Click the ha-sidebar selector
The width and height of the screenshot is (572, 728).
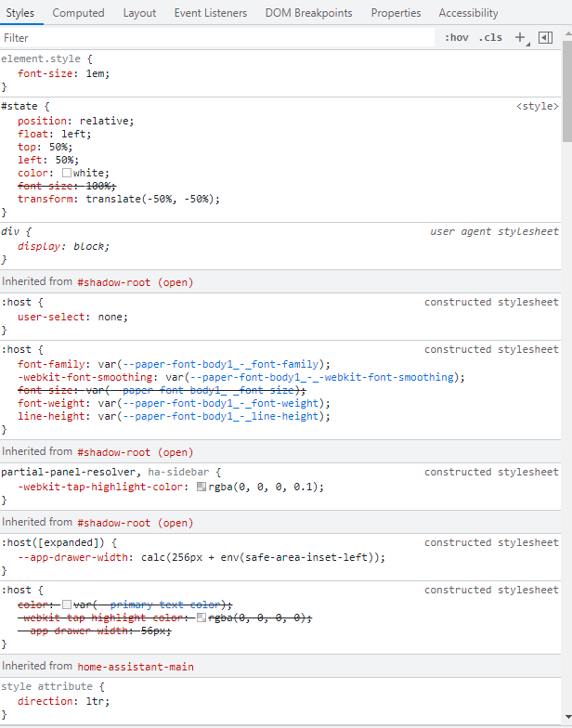click(178, 472)
